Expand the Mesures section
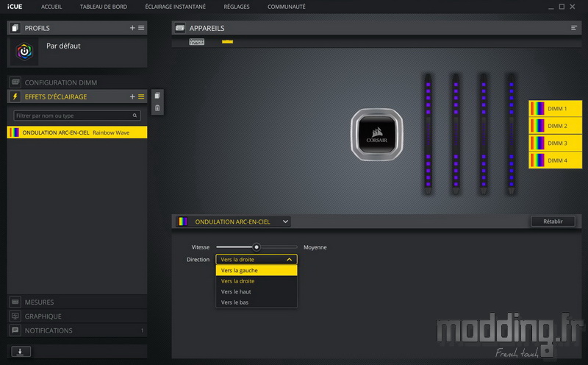 (77, 302)
